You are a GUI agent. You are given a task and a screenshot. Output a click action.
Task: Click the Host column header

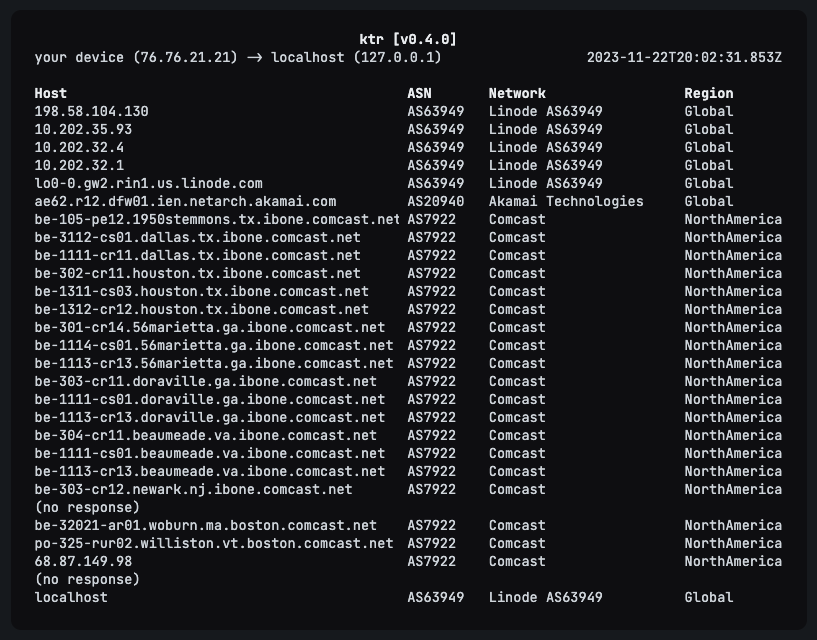[x=51, y=93]
